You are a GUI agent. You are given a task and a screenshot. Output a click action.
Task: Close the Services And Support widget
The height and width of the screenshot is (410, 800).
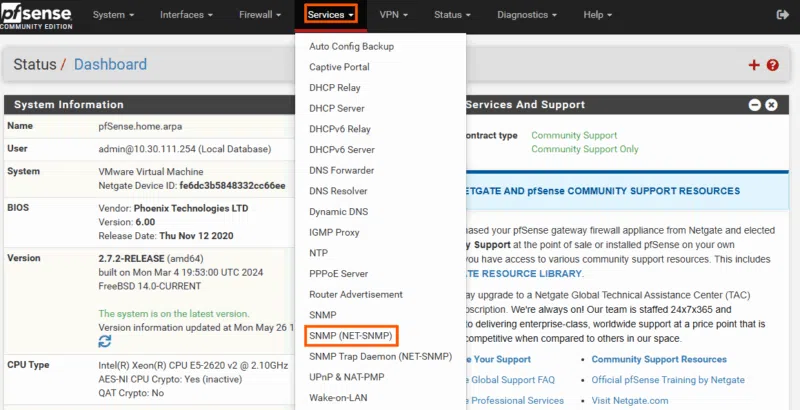click(x=771, y=105)
